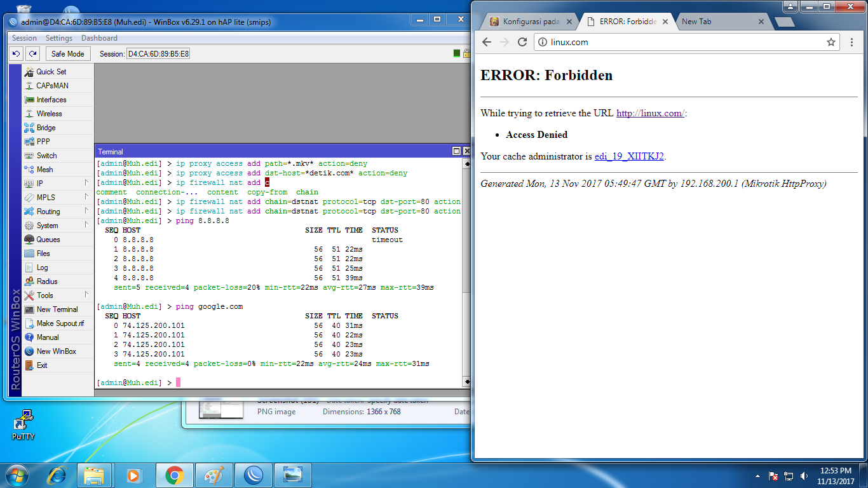Open the volume control in tray
The width and height of the screenshot is (868, 488).
(804, 475)
